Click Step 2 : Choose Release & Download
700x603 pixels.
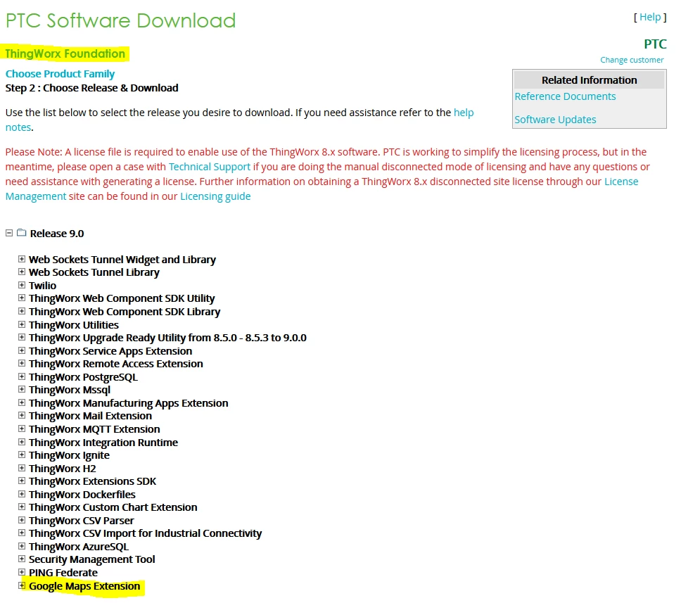pos(91,88)
